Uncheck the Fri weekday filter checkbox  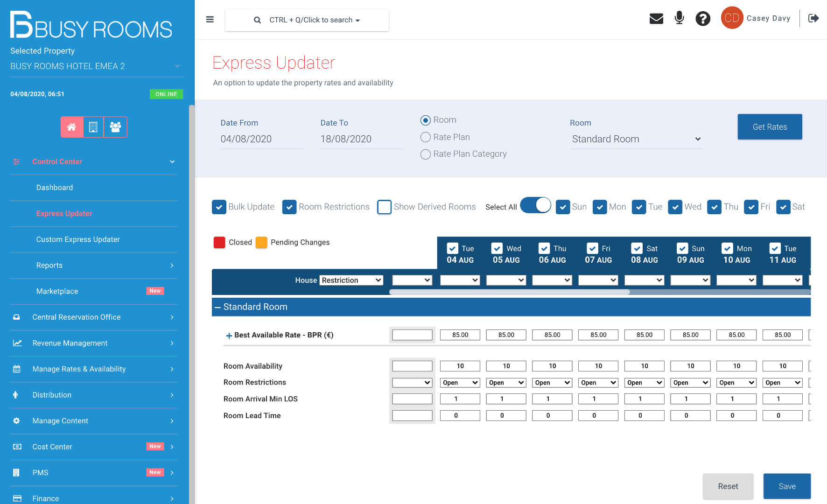point(751,207)
